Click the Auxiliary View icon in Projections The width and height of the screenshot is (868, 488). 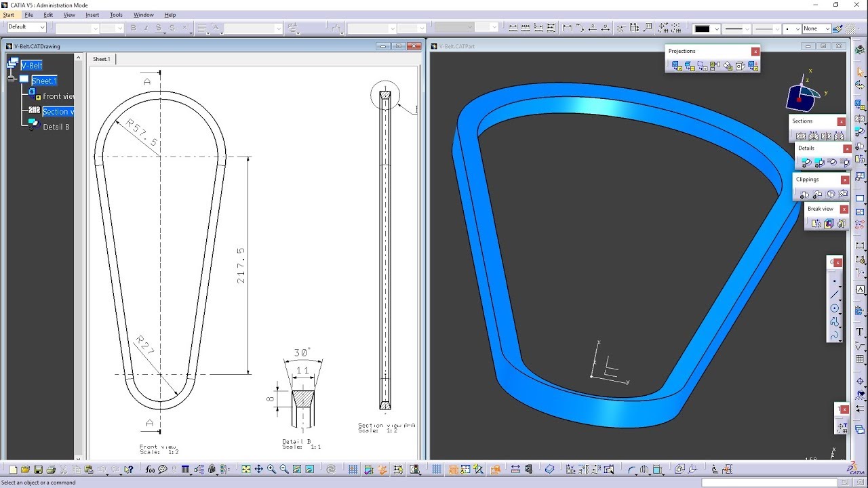(x=728, y=66)
